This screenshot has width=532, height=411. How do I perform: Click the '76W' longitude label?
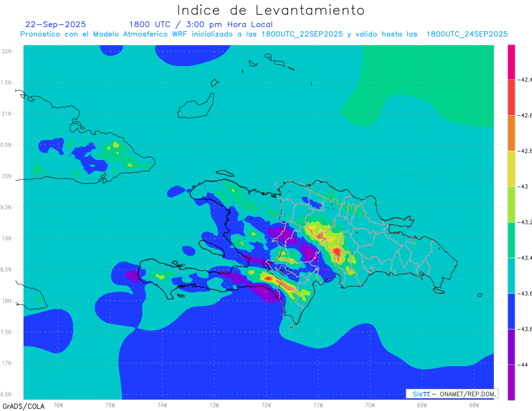(58, 405)
